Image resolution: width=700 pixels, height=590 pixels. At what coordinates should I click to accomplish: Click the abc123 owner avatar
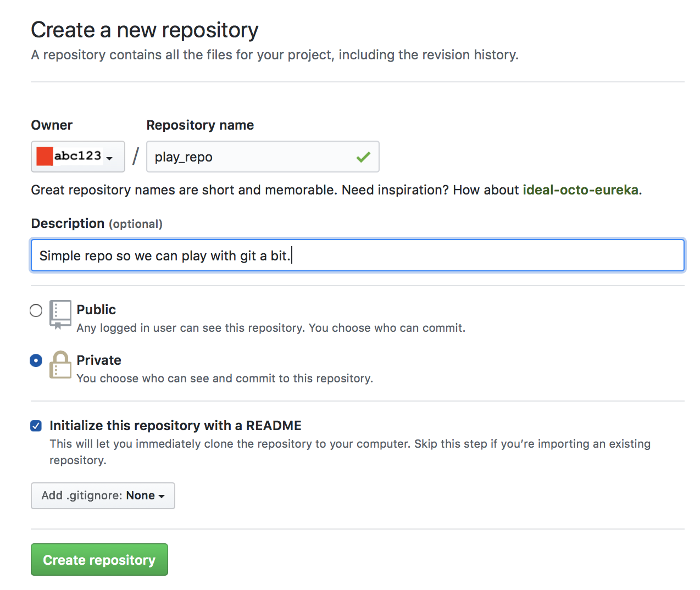[x=46, y=156]
